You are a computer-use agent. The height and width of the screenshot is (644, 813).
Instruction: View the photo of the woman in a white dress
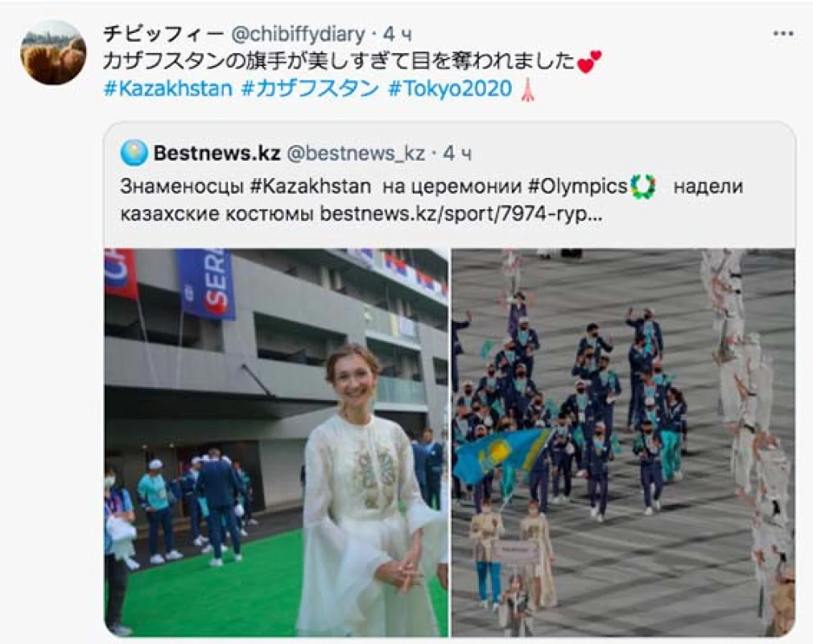pos(276,442)
